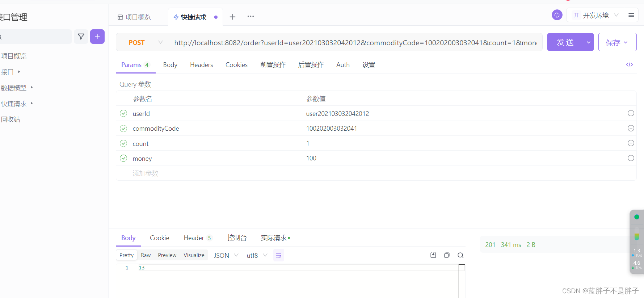The height and width of the screenshot is (298, 644).
Task: Download the response body icon
Action: click(x=433, y=255)
